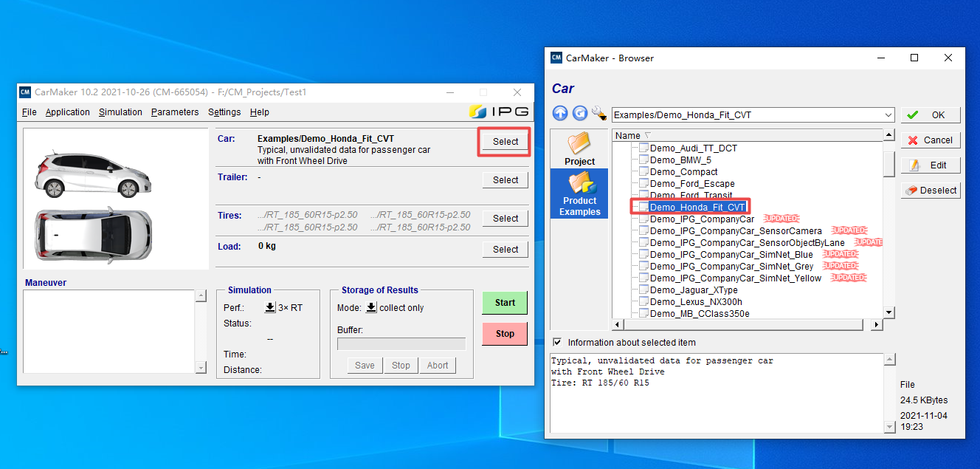Start the simulation

click(505, 302)
